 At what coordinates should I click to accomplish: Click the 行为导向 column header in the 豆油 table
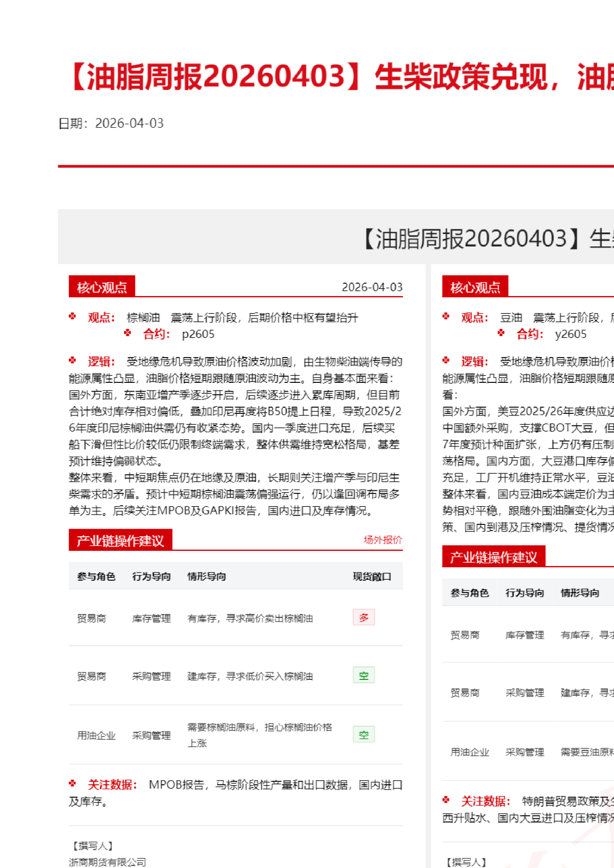pos(525,593)
